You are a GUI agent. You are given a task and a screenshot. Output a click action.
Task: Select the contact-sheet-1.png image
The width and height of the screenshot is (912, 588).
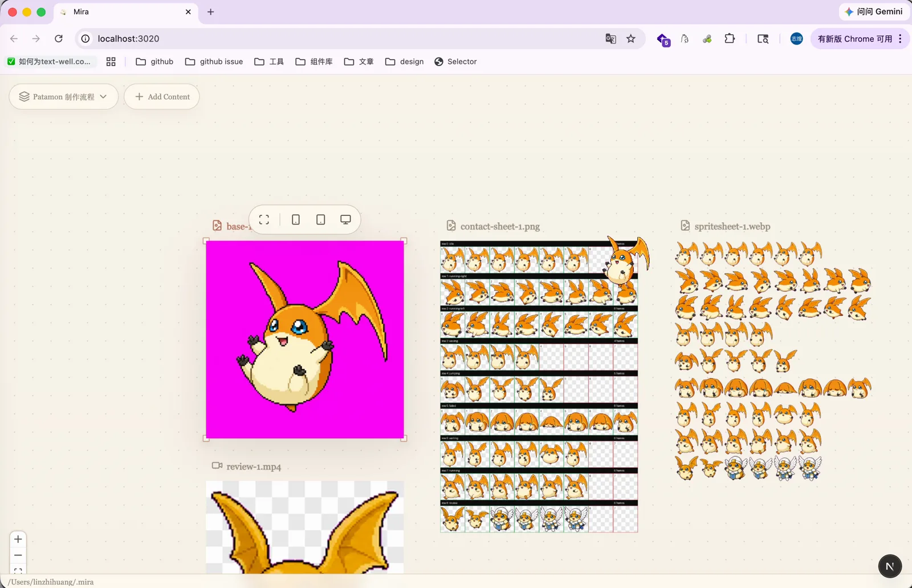coord(539,386)
